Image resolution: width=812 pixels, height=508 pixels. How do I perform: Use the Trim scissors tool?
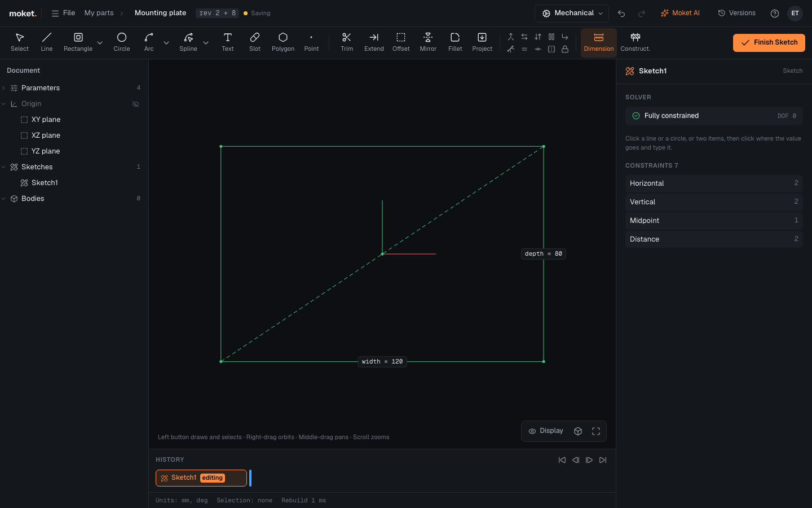[347, 42]
